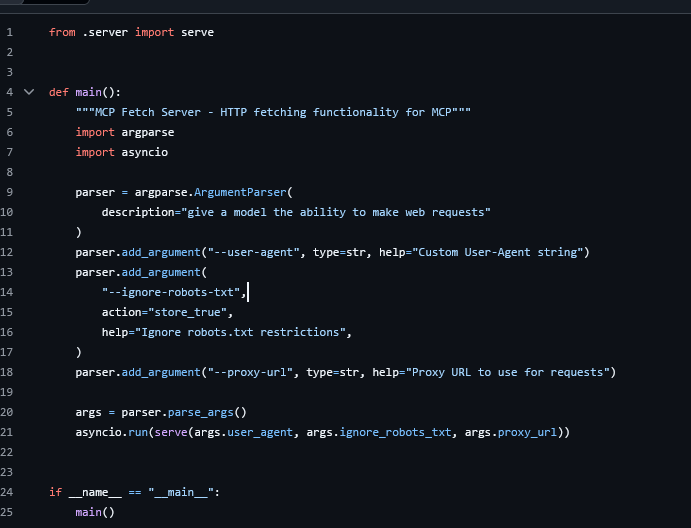Screen dimensions: 691x528
Task: Click line number 18 in gutter
Action: 7,372
